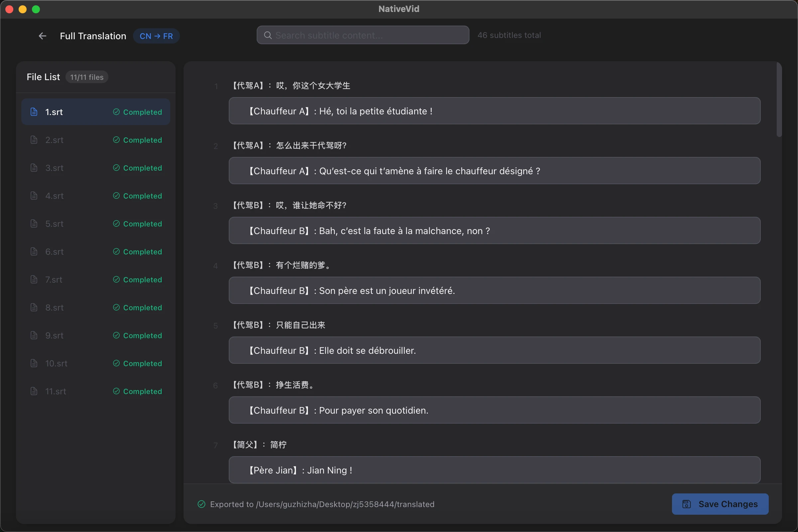Click source line '有个烂赌的爹。'

tap(282, 265)
